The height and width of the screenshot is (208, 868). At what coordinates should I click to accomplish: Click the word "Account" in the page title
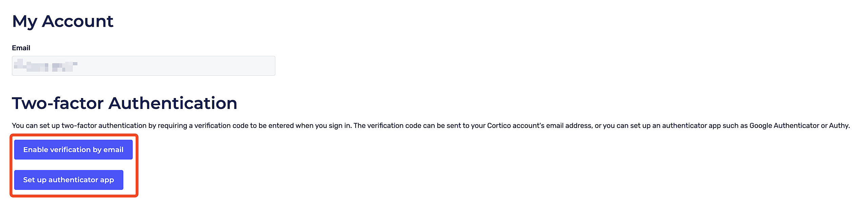[x=77, y=21]
